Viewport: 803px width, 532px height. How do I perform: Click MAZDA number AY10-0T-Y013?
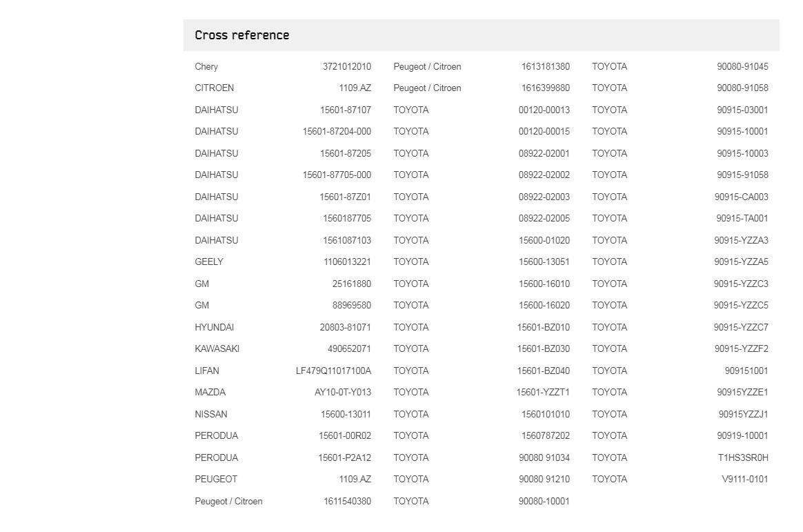(x=343, y=393)
